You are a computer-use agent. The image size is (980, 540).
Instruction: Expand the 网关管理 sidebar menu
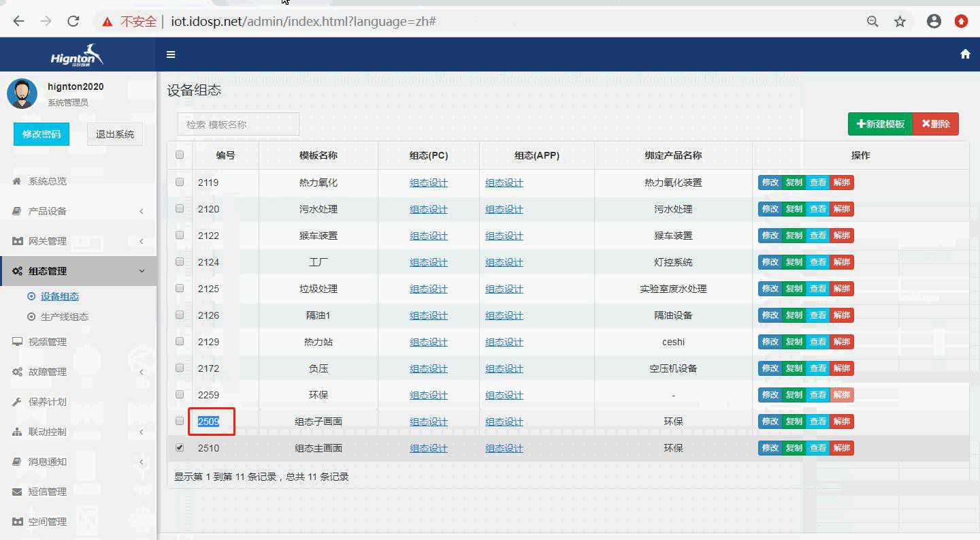(78, 241)
